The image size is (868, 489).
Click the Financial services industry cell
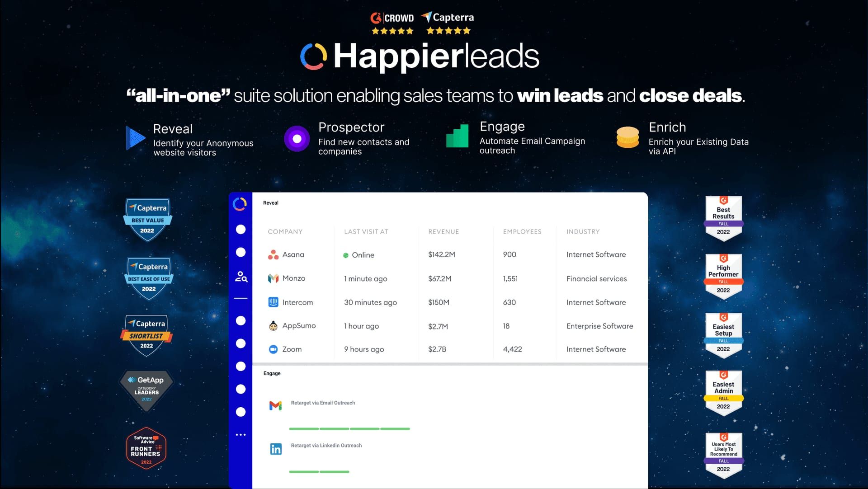click(x=597, y=278)
